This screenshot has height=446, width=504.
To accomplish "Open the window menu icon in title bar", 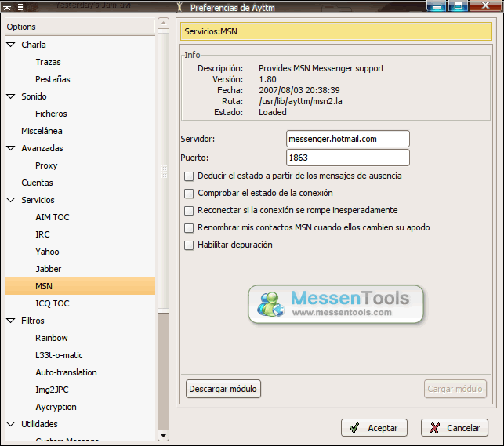I will tap(20, 7).
